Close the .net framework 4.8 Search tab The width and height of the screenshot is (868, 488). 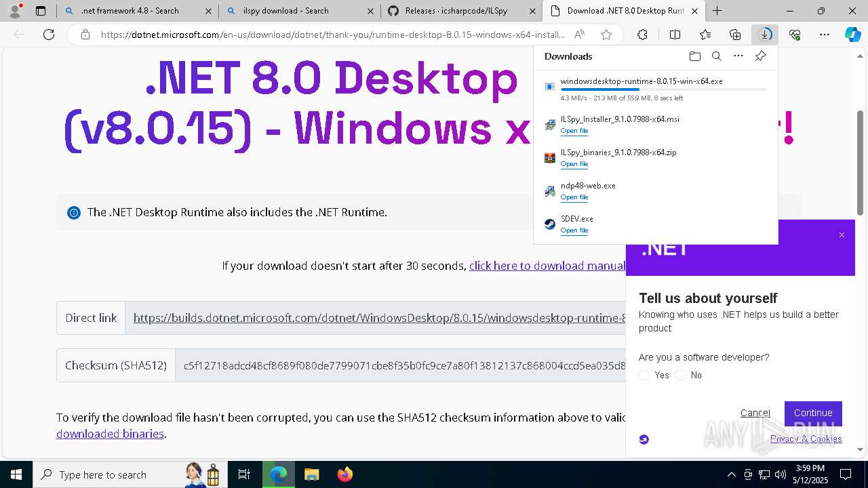tap(208, 11)
